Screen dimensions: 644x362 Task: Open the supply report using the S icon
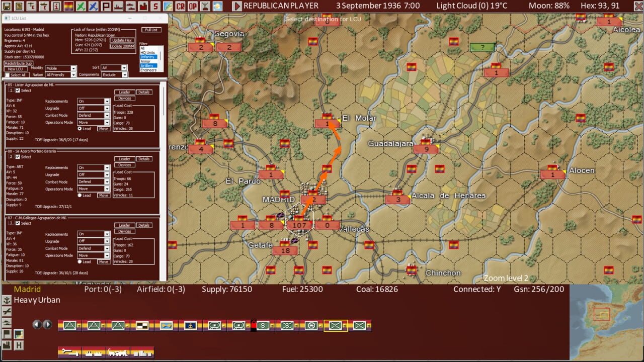[155, 7]
